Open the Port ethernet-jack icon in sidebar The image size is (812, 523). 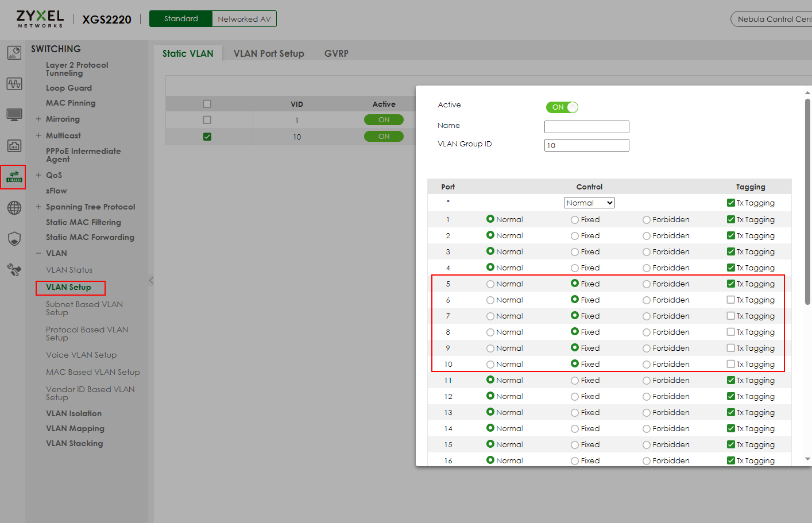pyautogui.click(x=14, y=146)
